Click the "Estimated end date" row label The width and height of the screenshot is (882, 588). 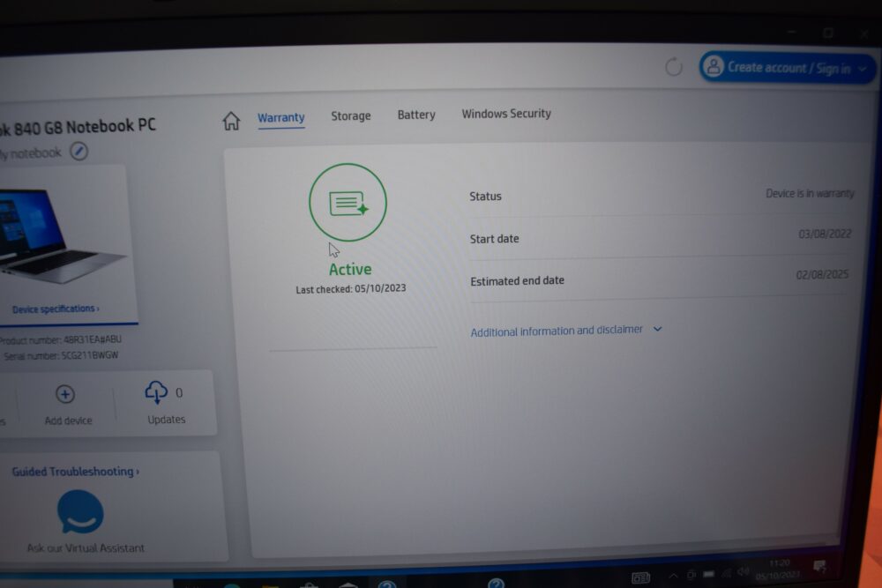[x=517, y=280]
